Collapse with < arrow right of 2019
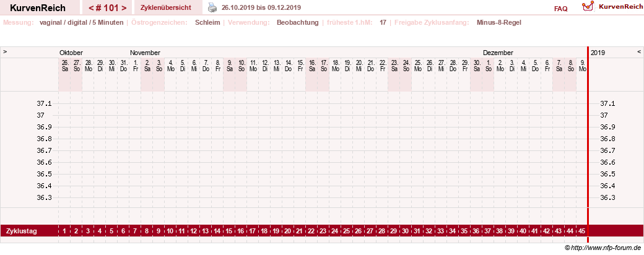The image size is (644, 255). pyautogui.click(x=638, y=52)
